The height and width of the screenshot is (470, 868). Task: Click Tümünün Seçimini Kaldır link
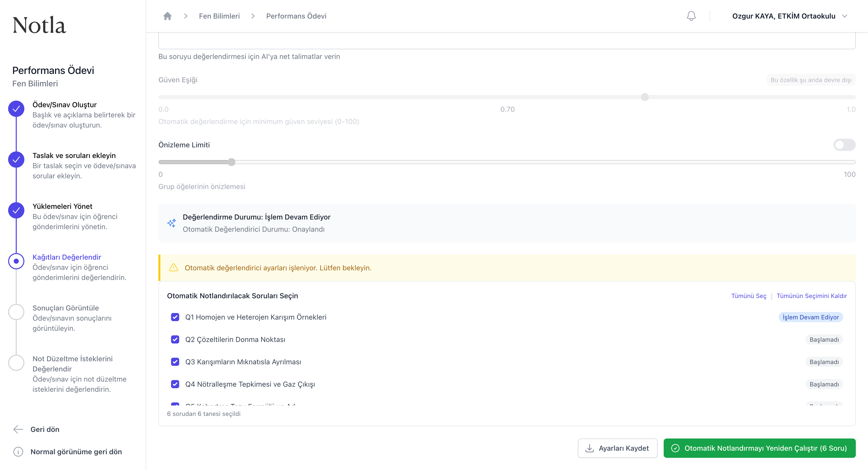[x=812, y=296]
